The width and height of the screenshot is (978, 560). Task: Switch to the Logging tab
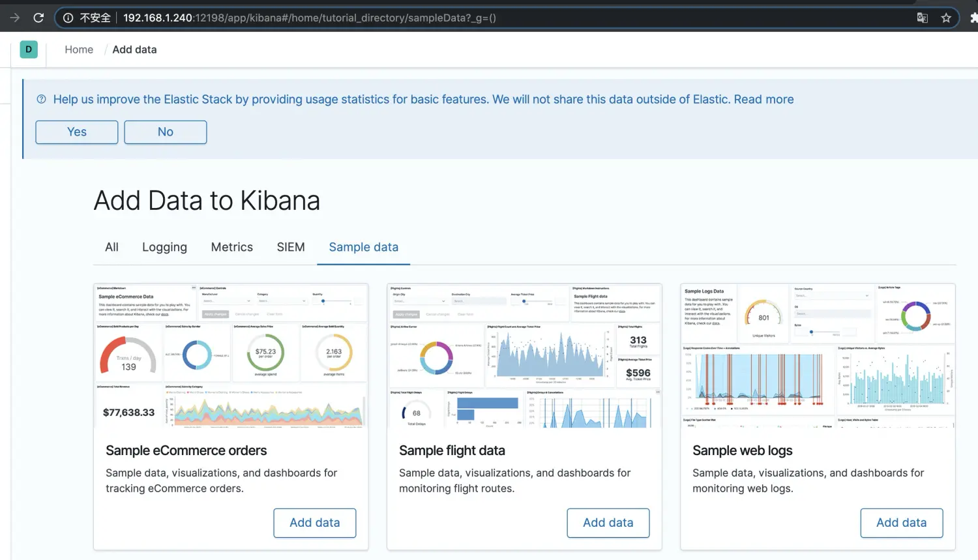tap(164, 247)
